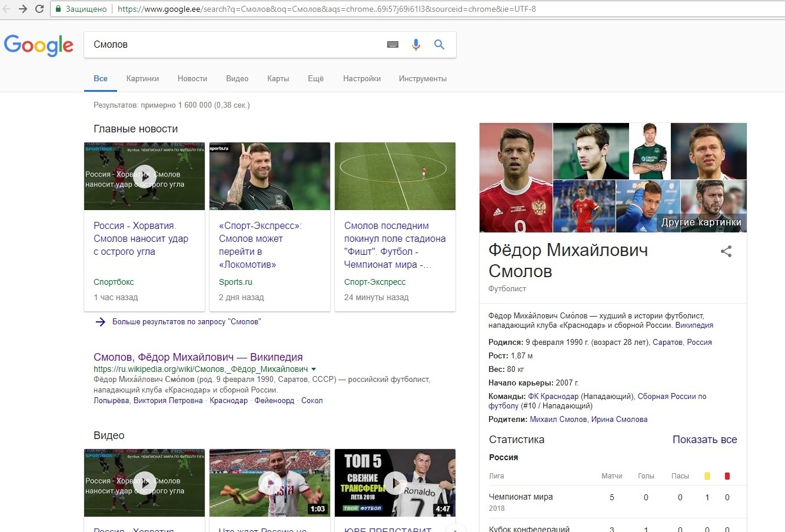785x532 pixels.
Task: Open Ирина Смолова parent link
Action: [620, 419]
